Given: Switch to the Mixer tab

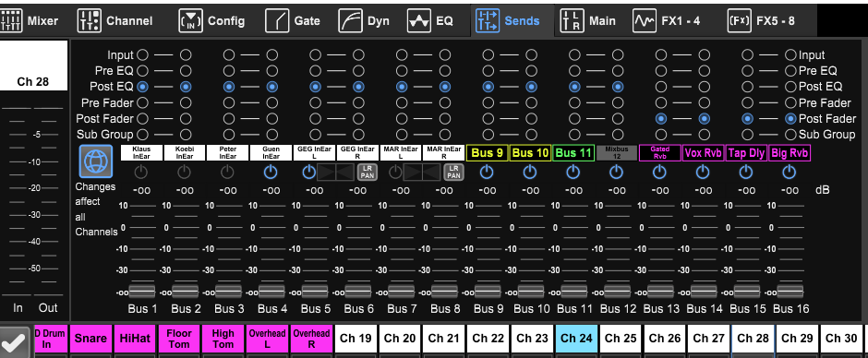Looking at the screenshot, I should coord(30,21).
